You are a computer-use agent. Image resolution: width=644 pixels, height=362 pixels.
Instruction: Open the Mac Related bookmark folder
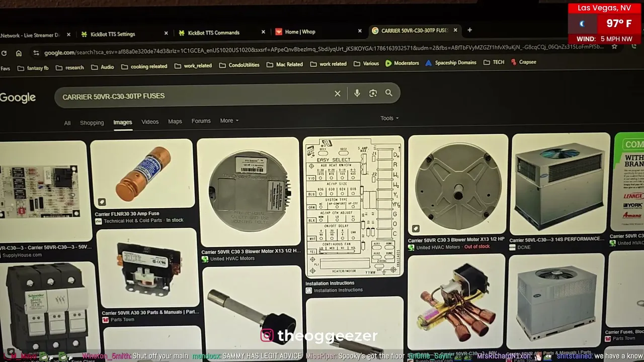coord(284,64)
